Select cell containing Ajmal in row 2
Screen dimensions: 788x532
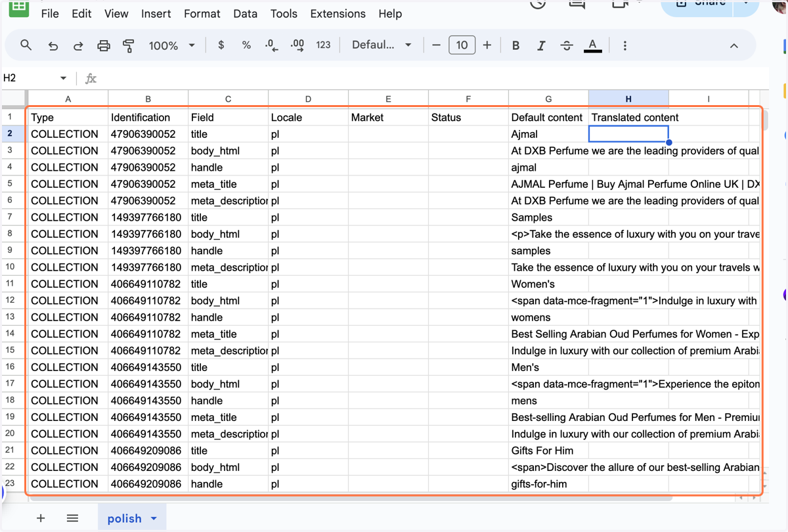pyautogui.click(x=548, y=134)
